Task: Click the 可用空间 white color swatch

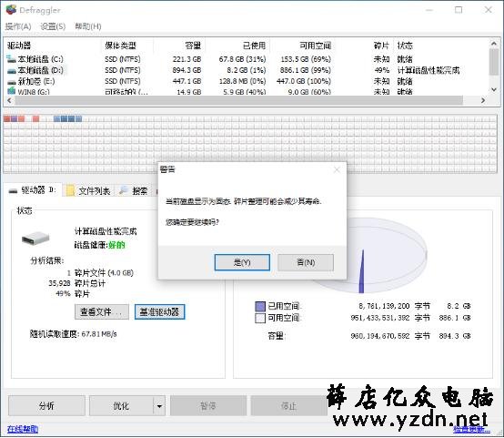Action: tap(259, 318)
